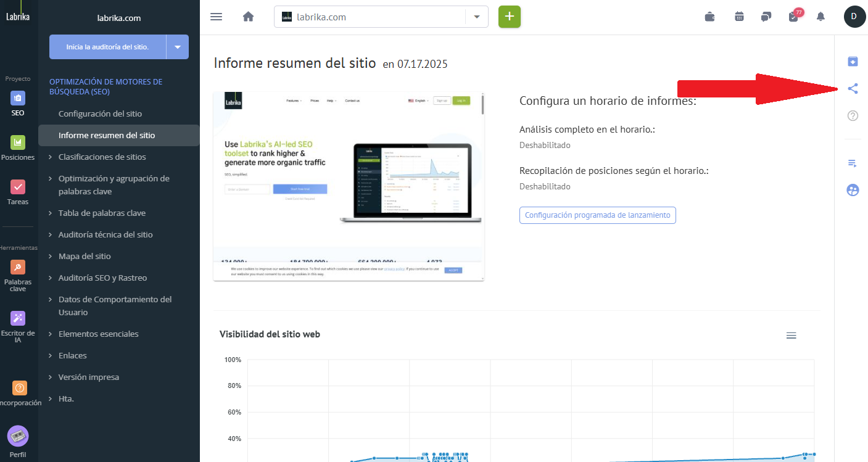
Task: Click the labrika.com website screenshot thumbnail
Action: click(x=349, y=186)
